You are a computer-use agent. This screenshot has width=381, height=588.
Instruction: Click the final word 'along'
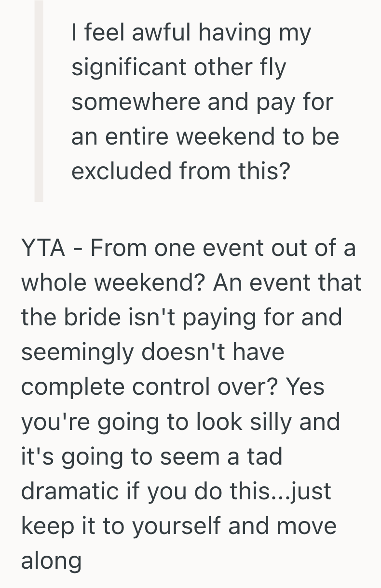(51, 561)
